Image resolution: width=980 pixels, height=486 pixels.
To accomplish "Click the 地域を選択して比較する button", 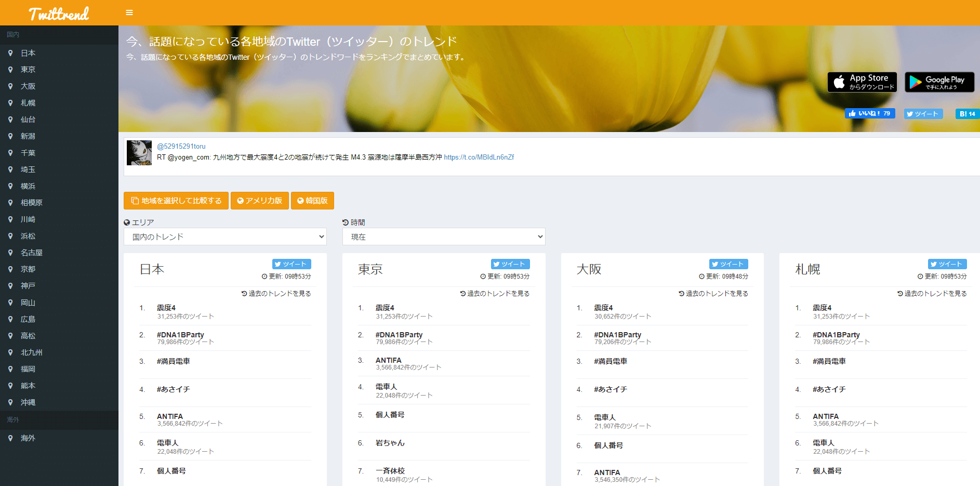I will 176,201.
